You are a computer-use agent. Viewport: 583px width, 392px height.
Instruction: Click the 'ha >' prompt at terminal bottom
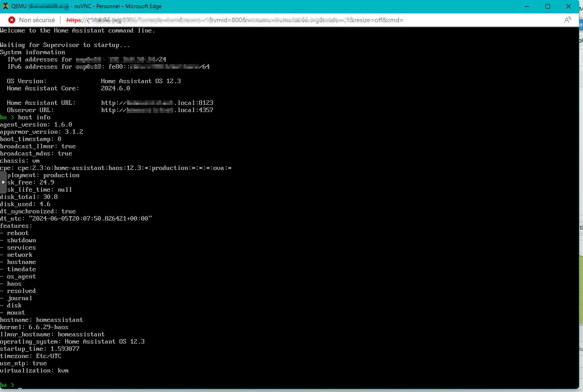[7, 385]
